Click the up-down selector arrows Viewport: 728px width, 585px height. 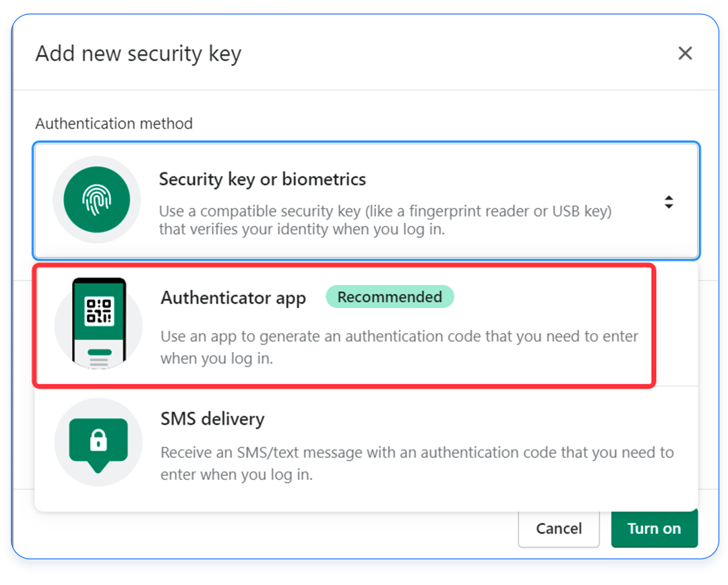(669, 202)
